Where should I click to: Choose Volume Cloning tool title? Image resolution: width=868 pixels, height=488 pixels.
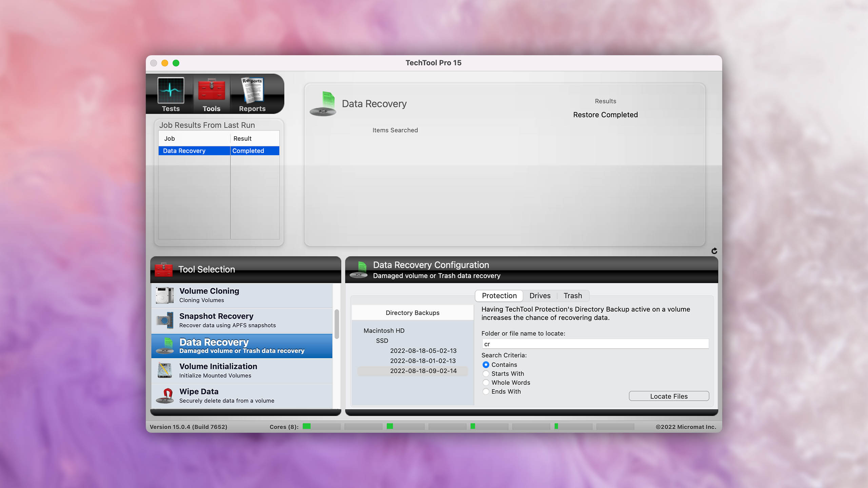click(x=209, y=291)
